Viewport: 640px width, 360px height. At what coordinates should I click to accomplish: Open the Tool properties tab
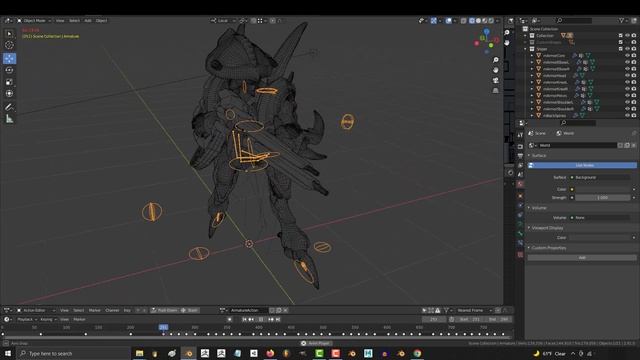pyautogui.click(x=520, y=135)
